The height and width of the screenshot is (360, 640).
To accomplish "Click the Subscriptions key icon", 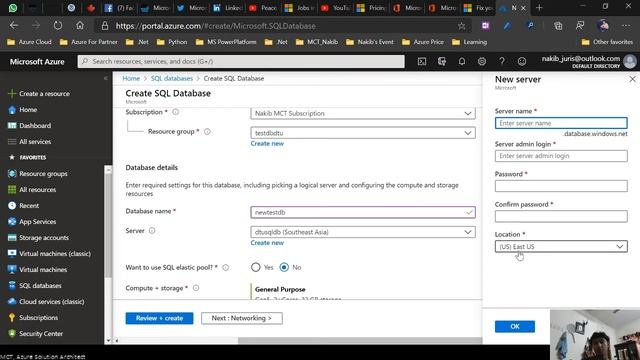I will pos(12,317).
